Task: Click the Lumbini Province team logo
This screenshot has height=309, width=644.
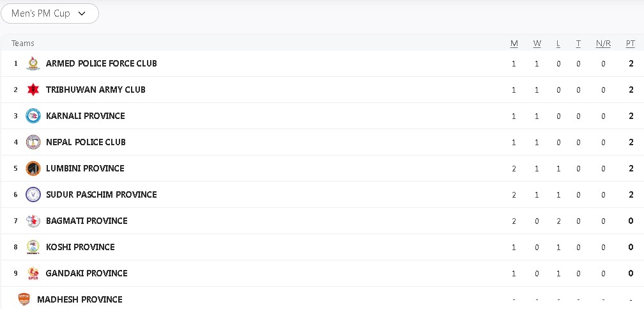Action: [x=33, y=168]
